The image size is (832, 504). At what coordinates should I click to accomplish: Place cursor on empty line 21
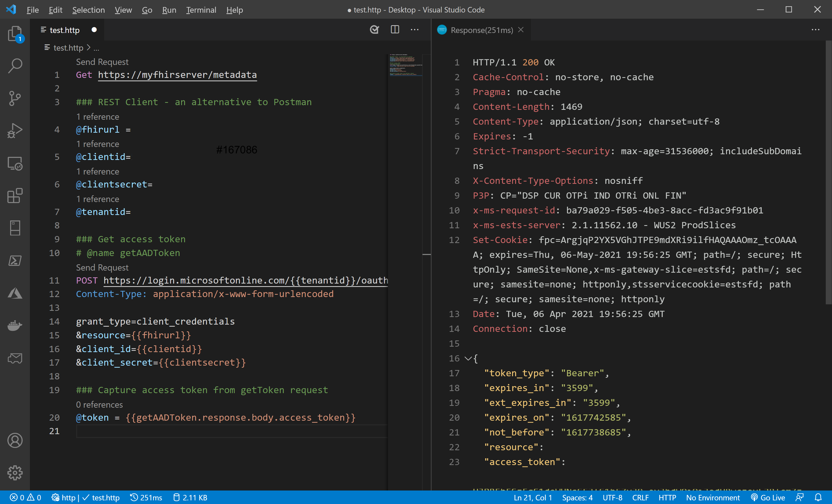pyautogui.click(x=232, y=431)
